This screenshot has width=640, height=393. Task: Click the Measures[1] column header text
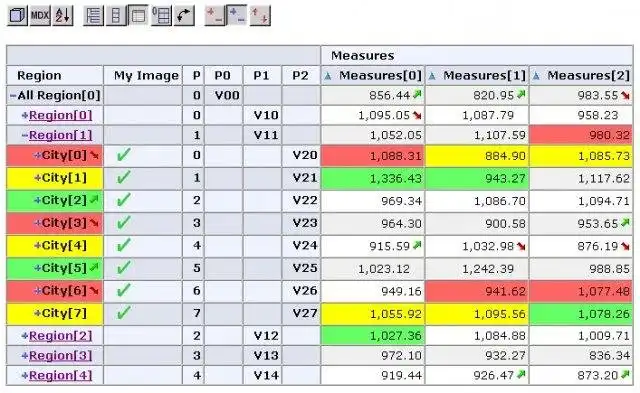click(x=484, y=75)
